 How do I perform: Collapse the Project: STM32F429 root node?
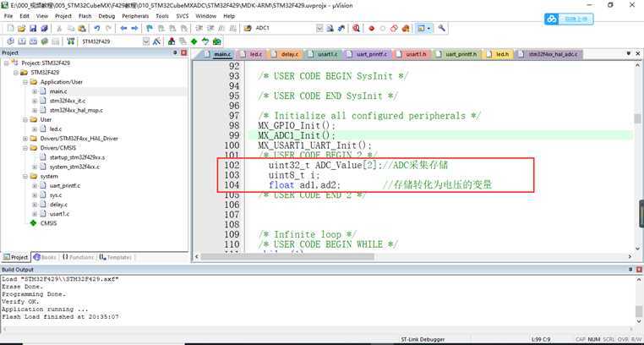click(7, 63)
